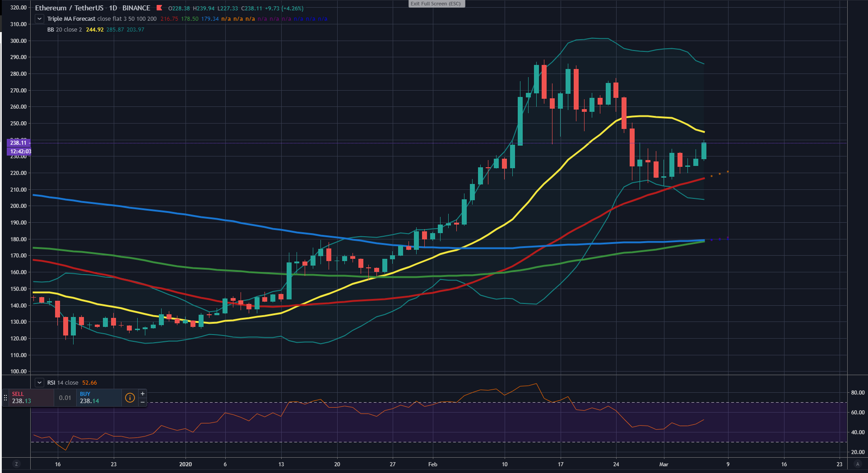This screenshot has height=473, width=868.
Task: Toggle auto scale with the A button
Action: pos(858,464)
